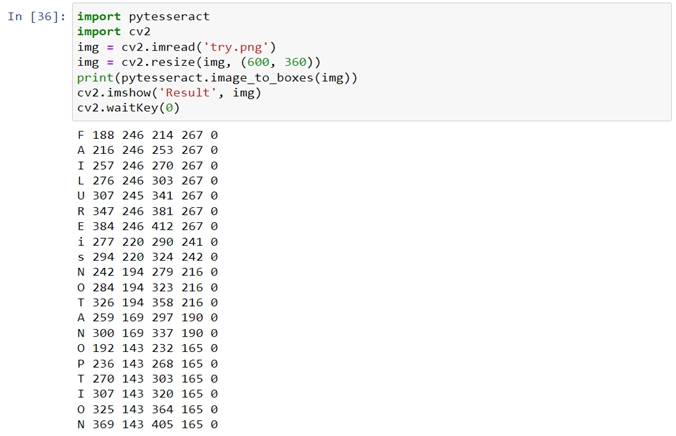
Task: Click output row 'N 369 143 405 165 0'
Action: [148, 425]
